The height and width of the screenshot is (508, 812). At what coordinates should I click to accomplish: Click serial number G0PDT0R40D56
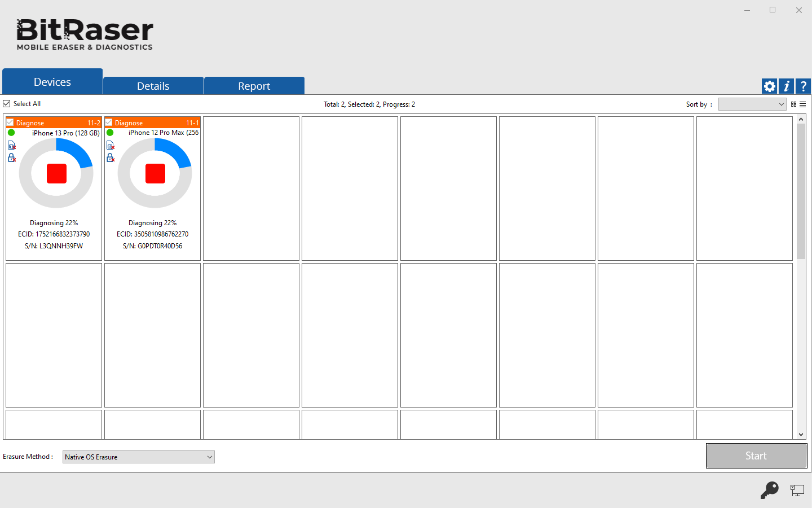tap(152, 246)
